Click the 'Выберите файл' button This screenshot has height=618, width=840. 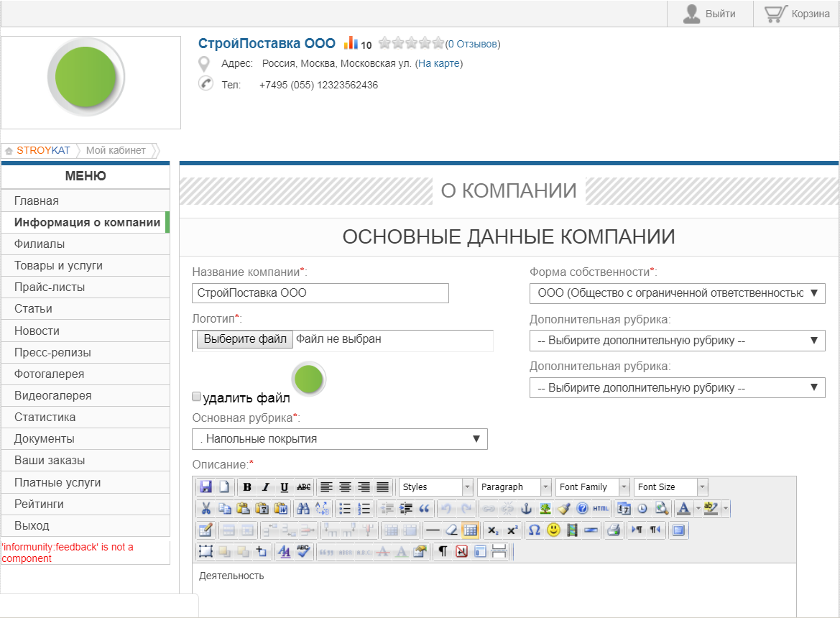click(244, 339)
